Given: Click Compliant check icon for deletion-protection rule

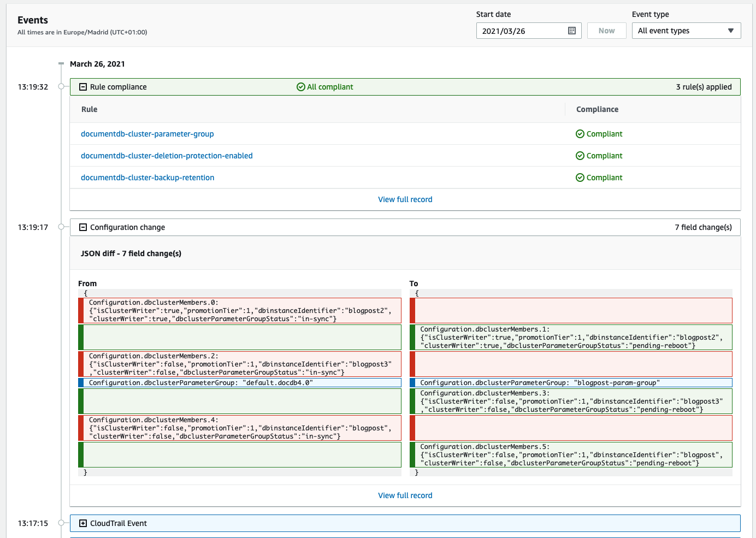Looking at the screenshot, I should pyautogui.click(x=580, y=156).
